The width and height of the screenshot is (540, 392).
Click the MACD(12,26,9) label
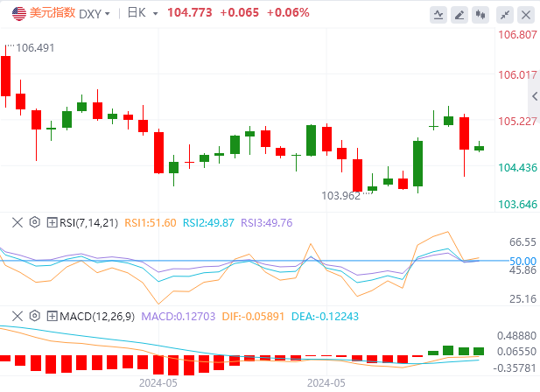coord(97,316)
